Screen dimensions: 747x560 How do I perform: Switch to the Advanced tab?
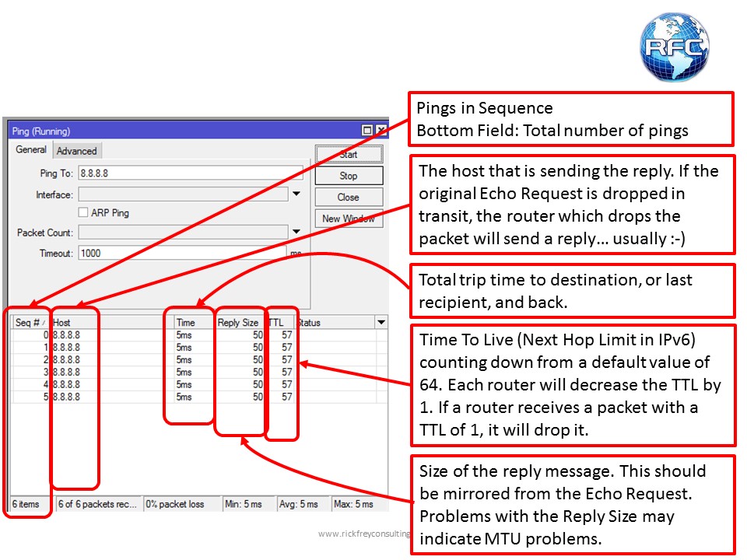click(x=77, y=150)
